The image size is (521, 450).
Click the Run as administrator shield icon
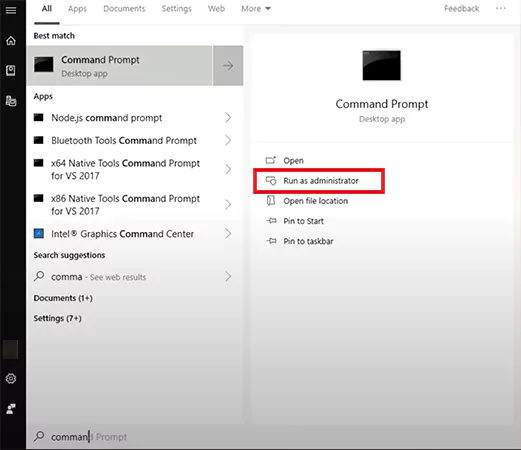[x=271, y=181]
